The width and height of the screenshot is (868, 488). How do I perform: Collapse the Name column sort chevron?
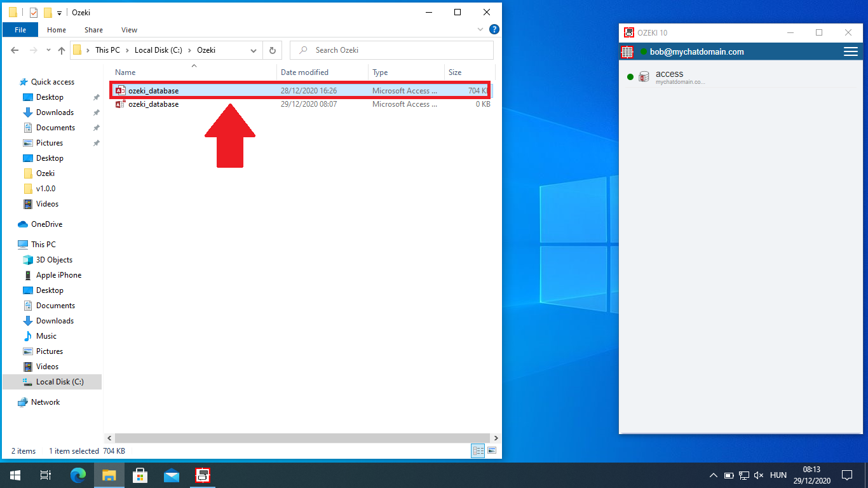(x=194, y=65)
